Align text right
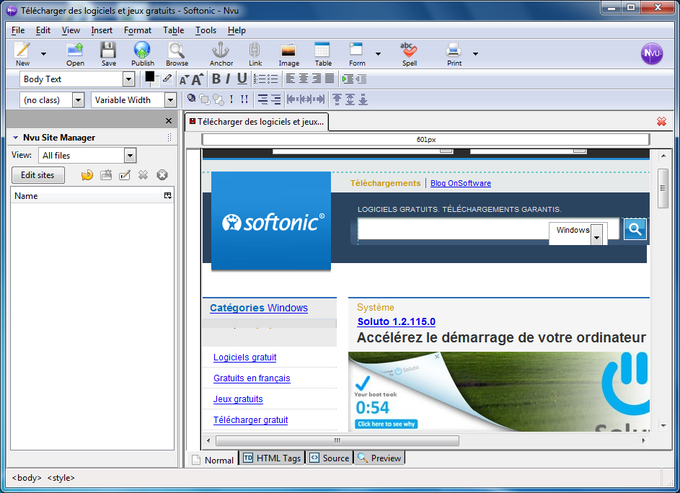 317,78
